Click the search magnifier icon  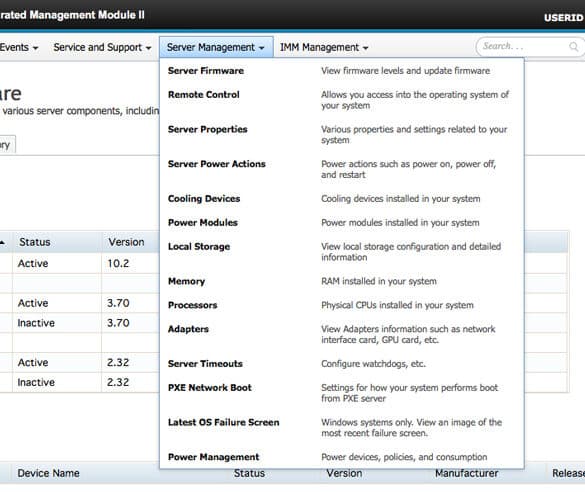coord(573,47)
